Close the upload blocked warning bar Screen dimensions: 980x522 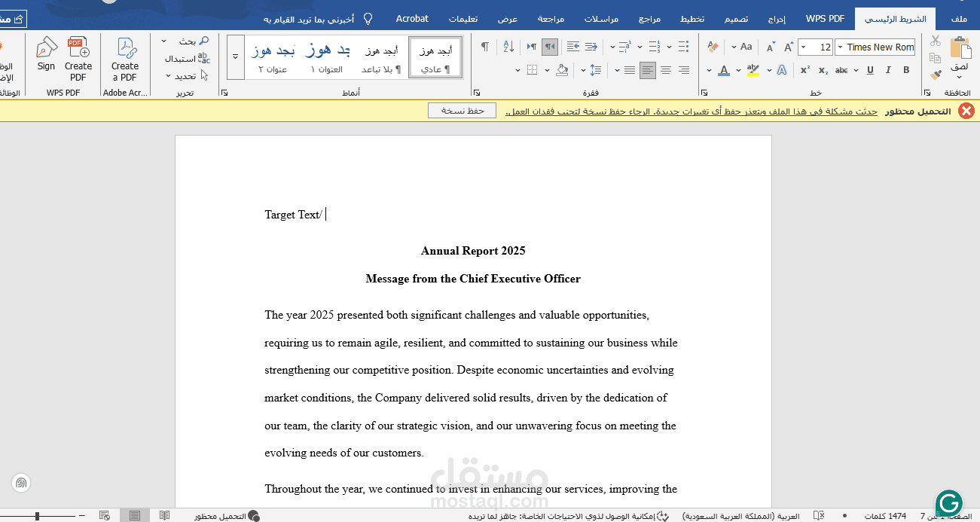pos(966,111)
